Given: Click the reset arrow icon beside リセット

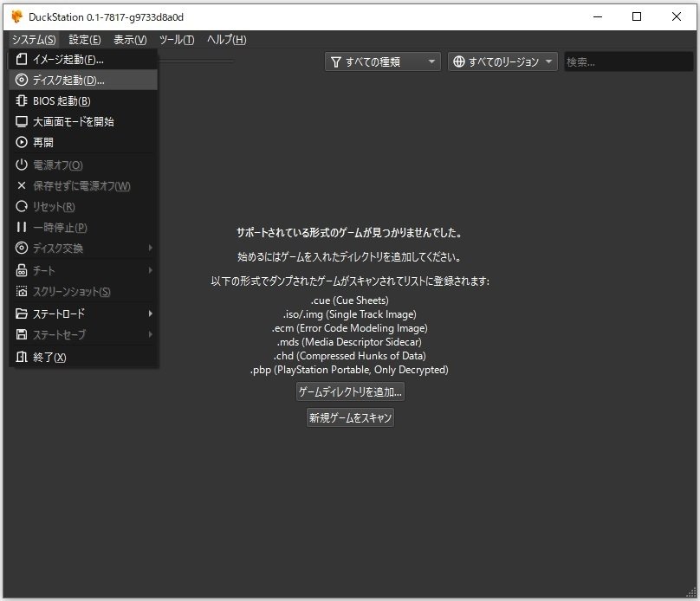Looking at the screenshot, I should (x=22, y=206).
